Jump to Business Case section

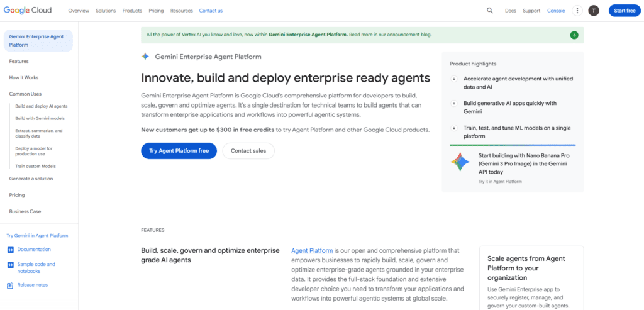coord(25,211)
